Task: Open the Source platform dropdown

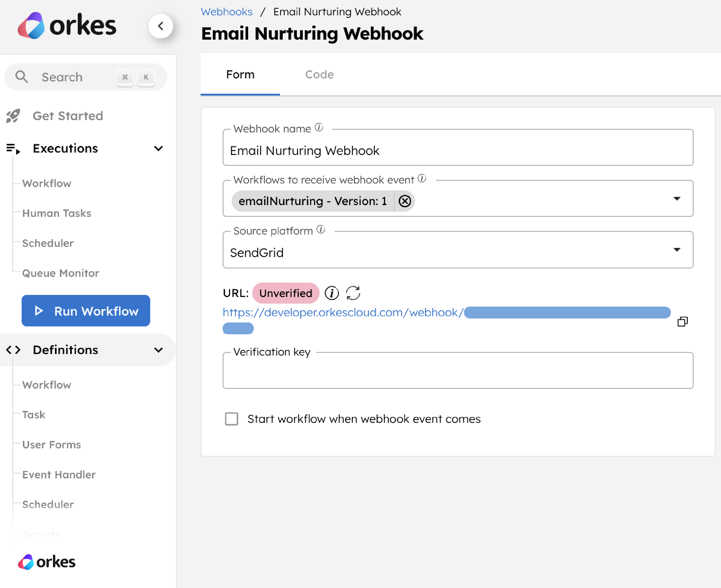Action: [x=677, y=250]
